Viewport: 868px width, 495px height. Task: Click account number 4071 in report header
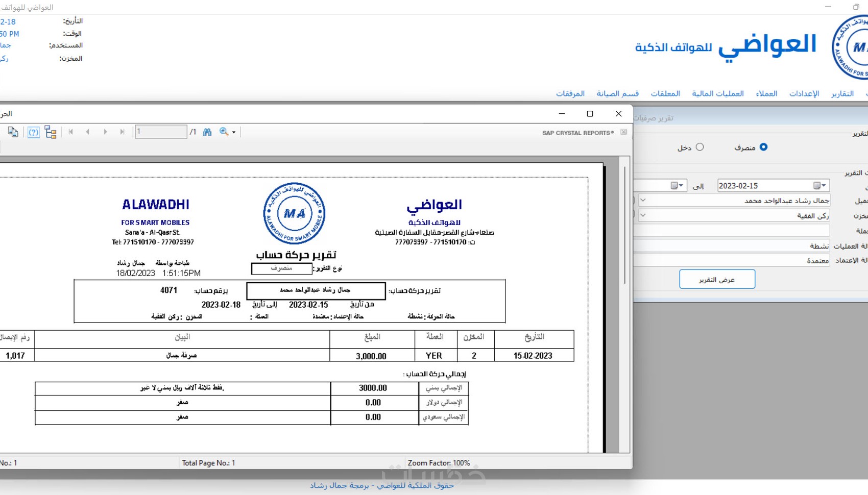tap(168, 290)
